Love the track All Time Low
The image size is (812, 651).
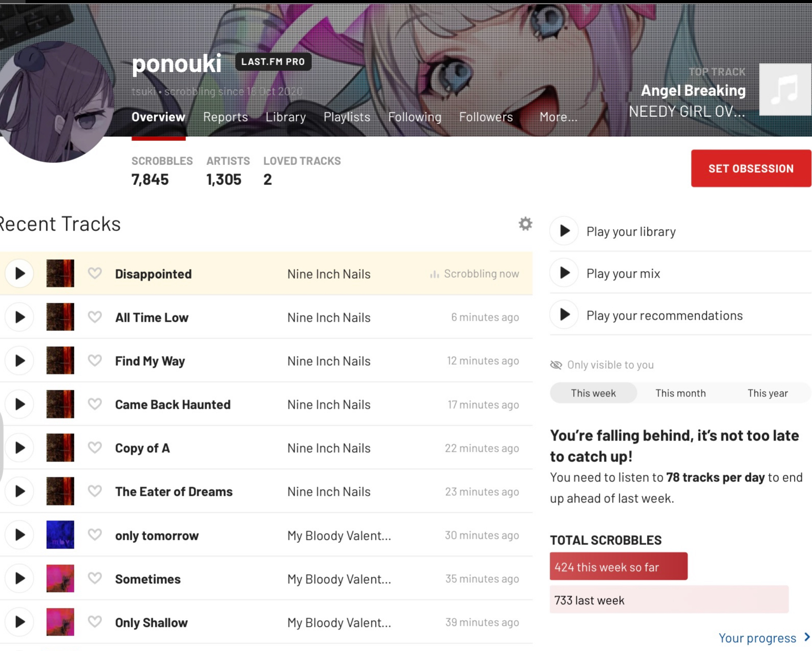click(x=95, y=317)
